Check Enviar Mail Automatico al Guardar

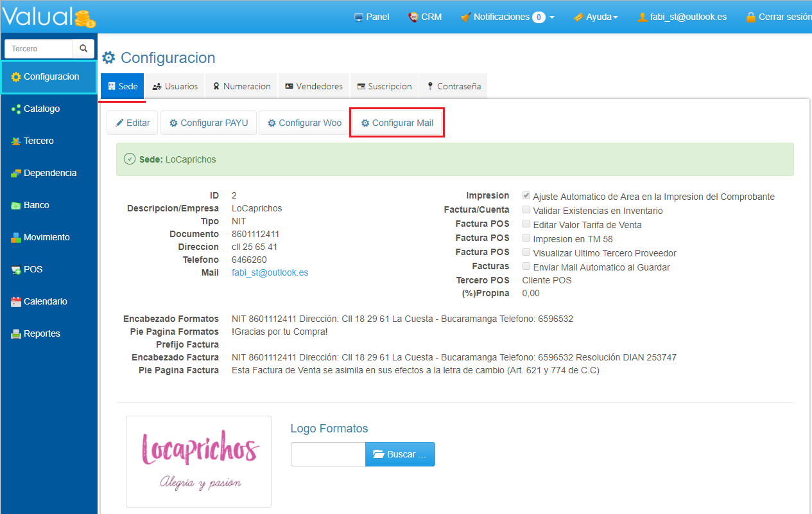(x=526, y=267)
